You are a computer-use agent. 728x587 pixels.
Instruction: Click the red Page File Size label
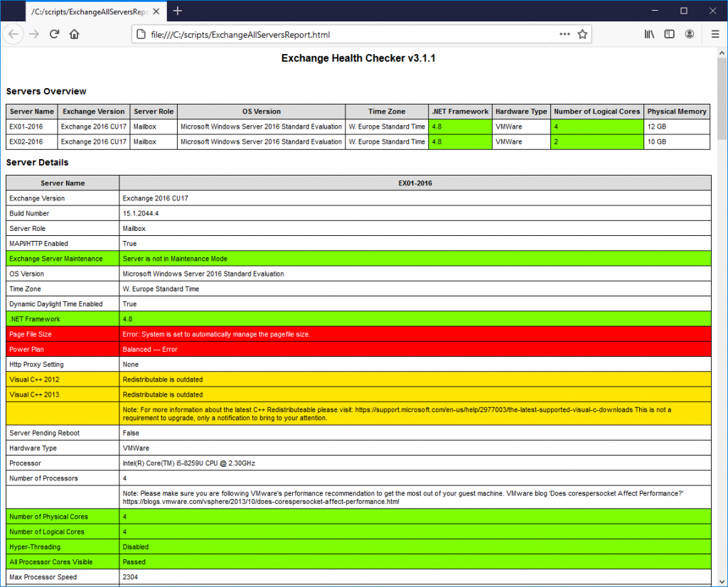click(30, 334)
